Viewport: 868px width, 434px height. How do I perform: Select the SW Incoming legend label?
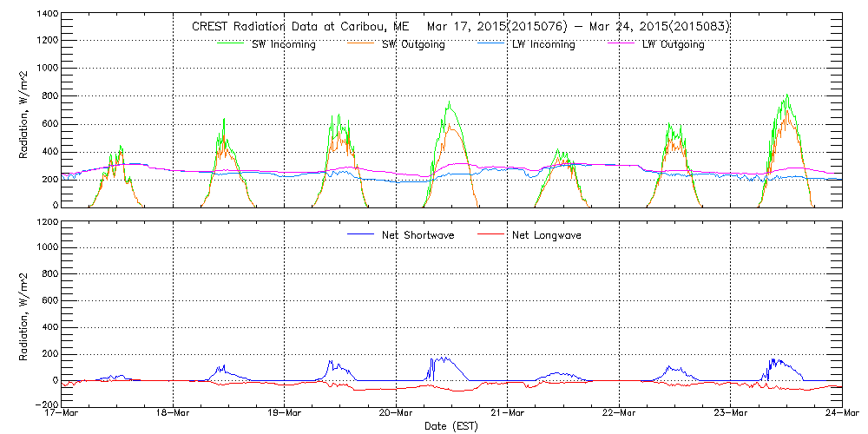coord(282,45)
